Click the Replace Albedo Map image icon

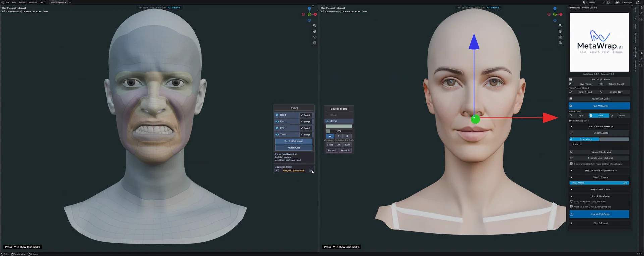tap(572, 152)
